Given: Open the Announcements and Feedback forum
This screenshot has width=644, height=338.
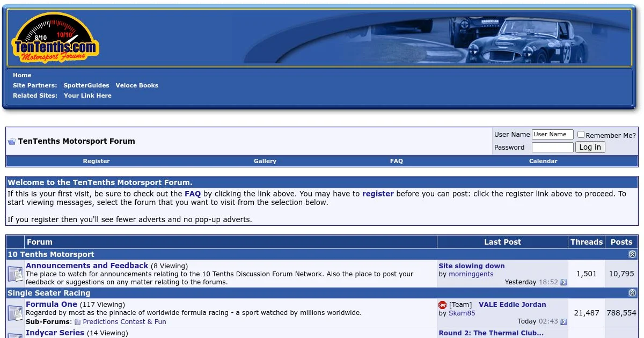Looking at the screenshot, I should 87,266.
